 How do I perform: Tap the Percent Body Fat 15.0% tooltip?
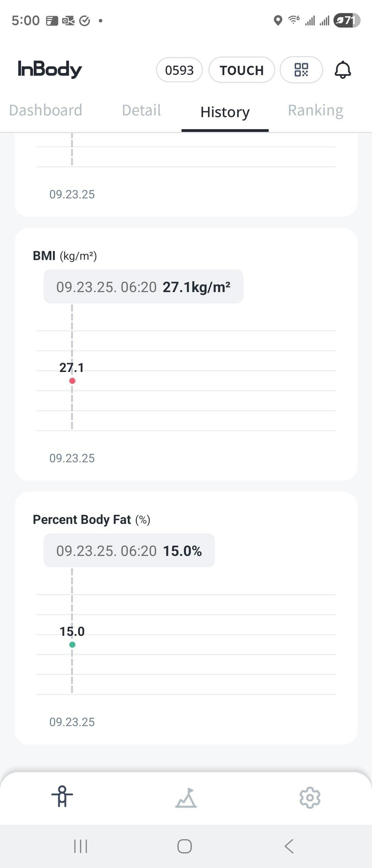[x=129, y=550]
